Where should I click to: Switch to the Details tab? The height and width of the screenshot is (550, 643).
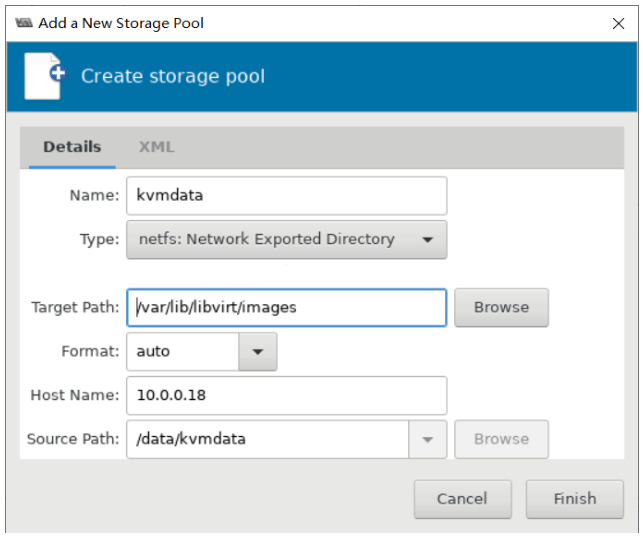72,147
